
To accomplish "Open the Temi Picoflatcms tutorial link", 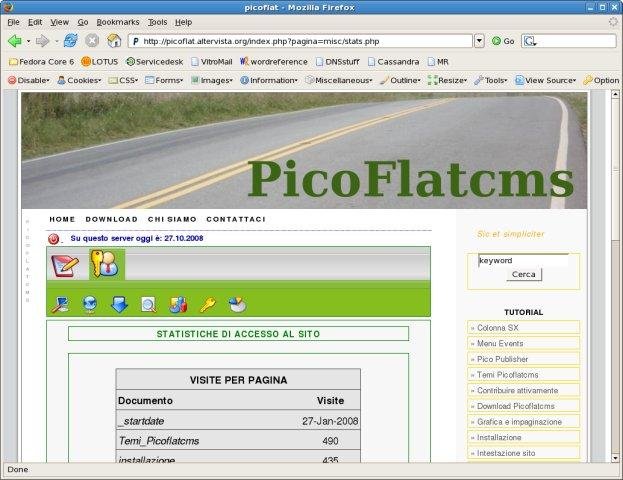I will [523, 375].
